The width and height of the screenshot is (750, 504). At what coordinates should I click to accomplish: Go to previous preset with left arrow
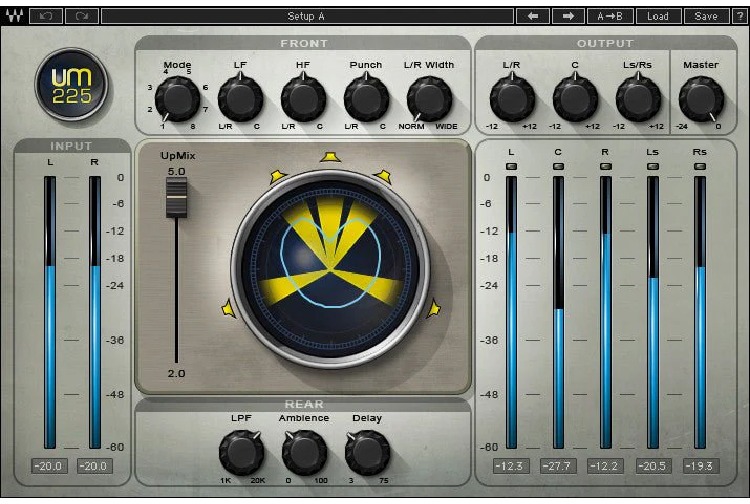(533, 16)
